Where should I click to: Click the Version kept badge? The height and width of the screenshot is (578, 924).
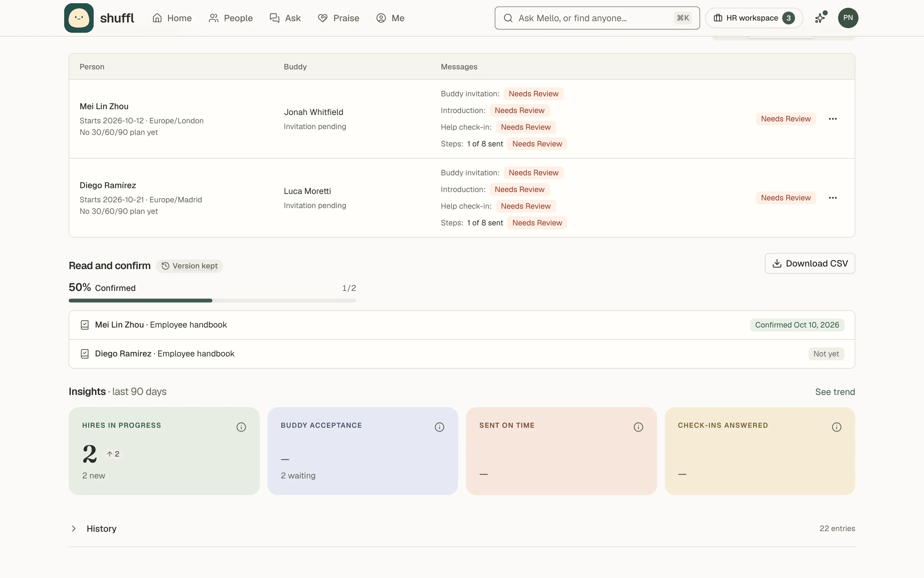pyautogui.click(x=189, y=266)
